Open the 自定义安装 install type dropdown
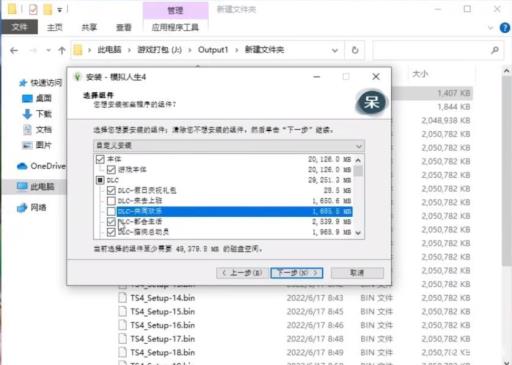Screen dimensions: 512x365 click(x=229, y=146)
